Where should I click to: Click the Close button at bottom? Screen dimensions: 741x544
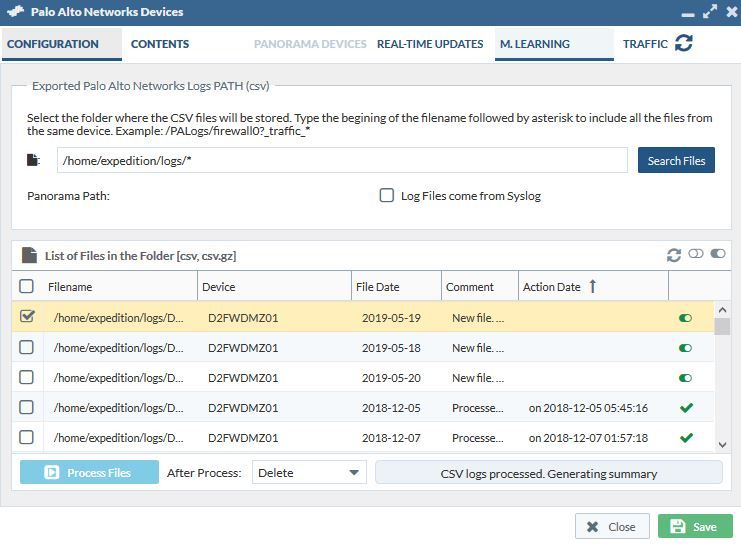point(612,526)
